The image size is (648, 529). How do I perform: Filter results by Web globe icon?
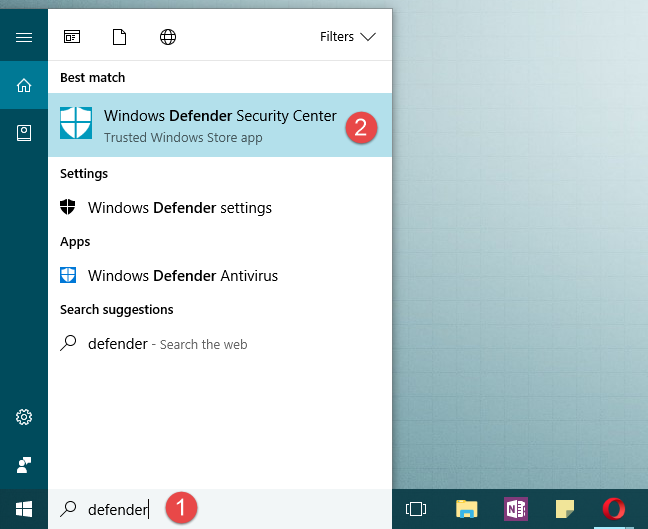[x=168, y=37]
